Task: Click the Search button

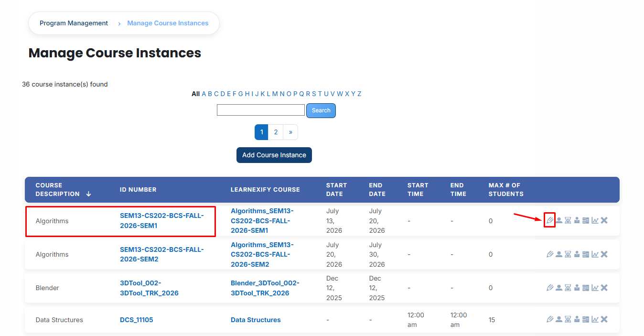Action: pos(321,110)
